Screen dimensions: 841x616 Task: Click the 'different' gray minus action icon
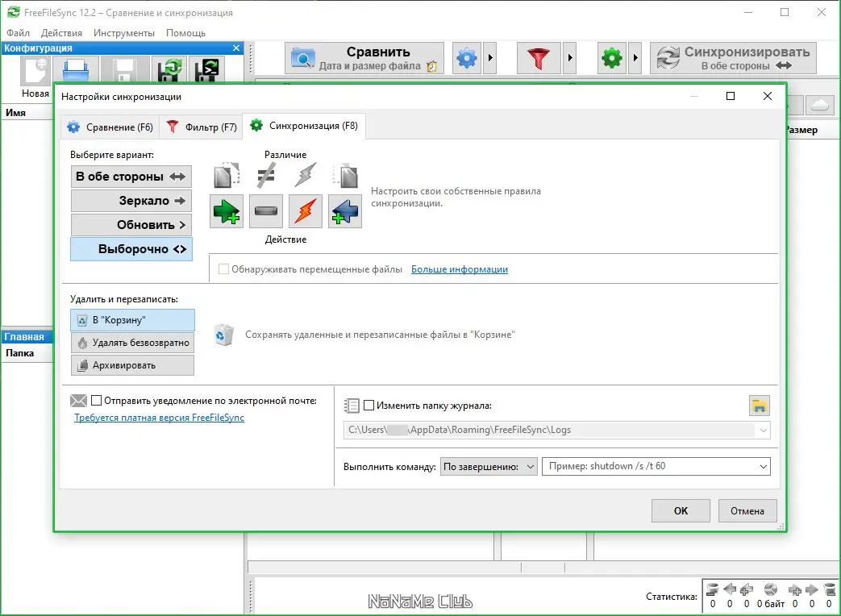pos(266,211)
